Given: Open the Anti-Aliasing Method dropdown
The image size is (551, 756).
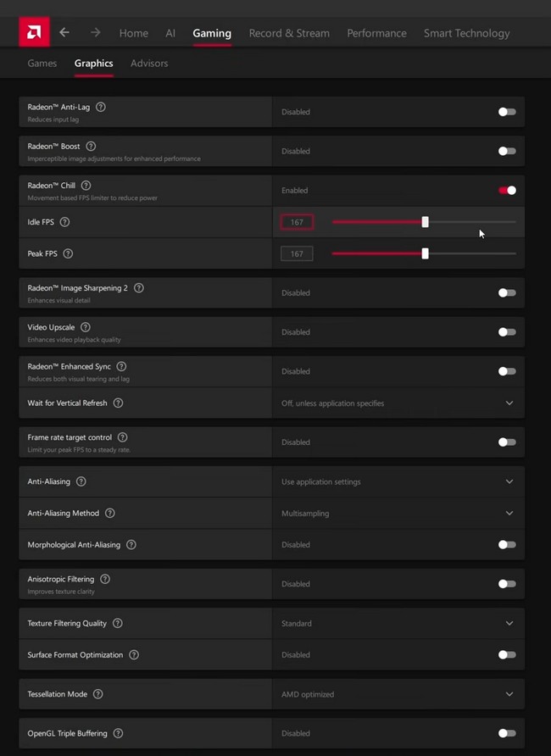Looking at the screenshot, I should coord(509,513).
